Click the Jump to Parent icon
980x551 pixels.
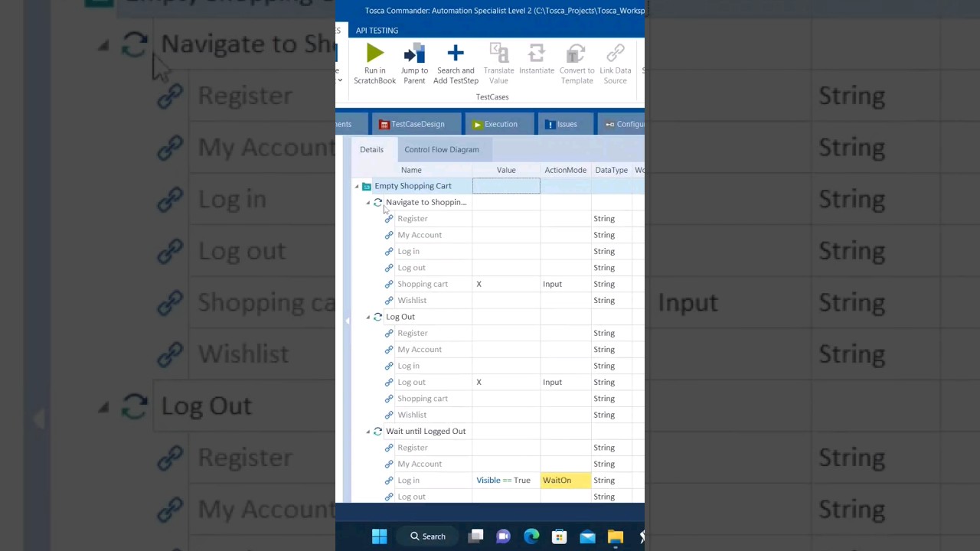(414, 54)
